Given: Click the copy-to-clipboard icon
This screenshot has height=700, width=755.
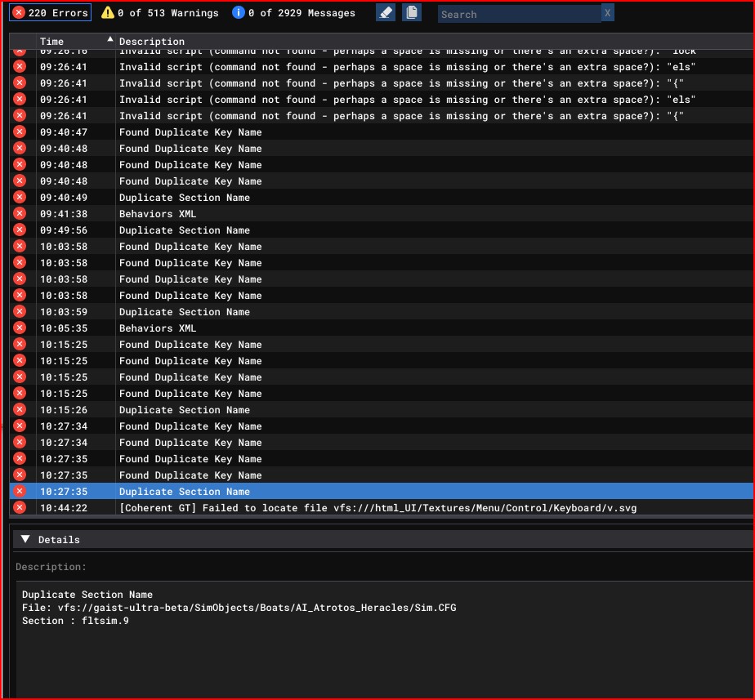Looking at the screenshot, I should tap(412, 12).
